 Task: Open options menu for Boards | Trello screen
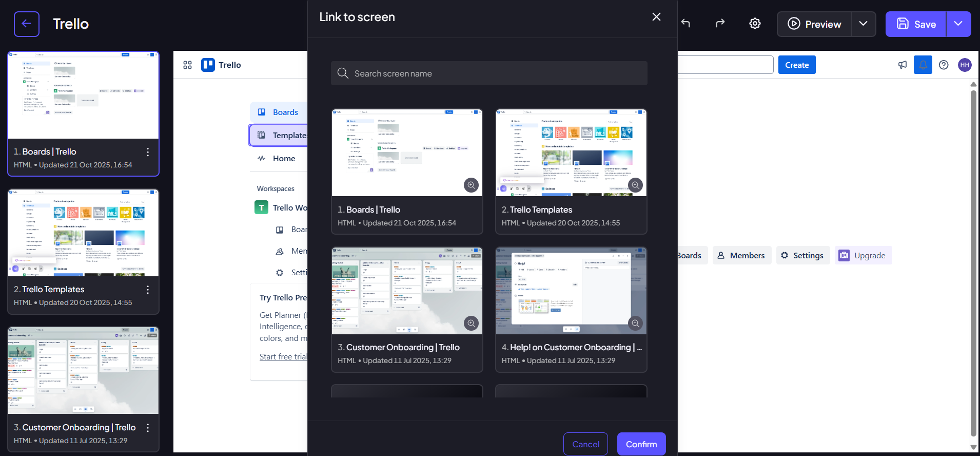click(x=148, y=152)
